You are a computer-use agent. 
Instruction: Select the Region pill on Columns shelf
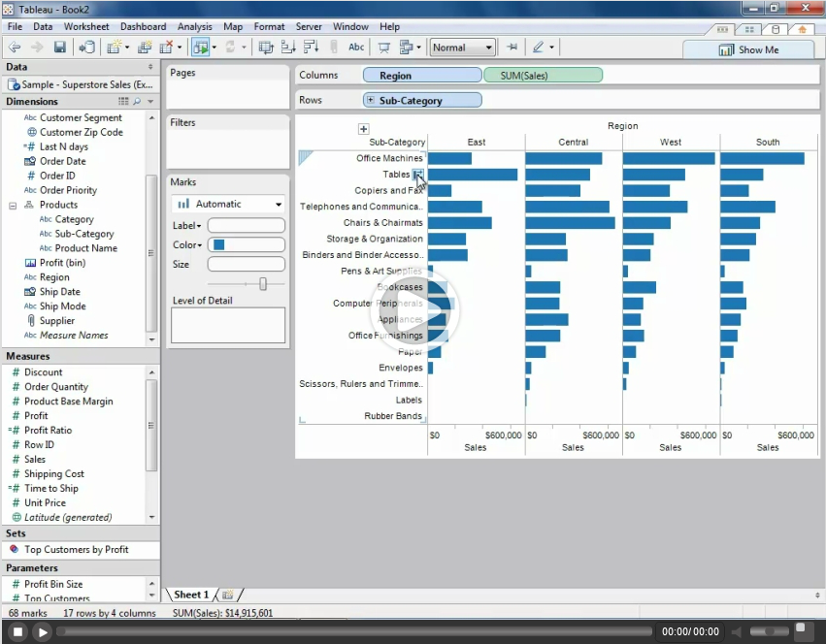coord(421,75)
